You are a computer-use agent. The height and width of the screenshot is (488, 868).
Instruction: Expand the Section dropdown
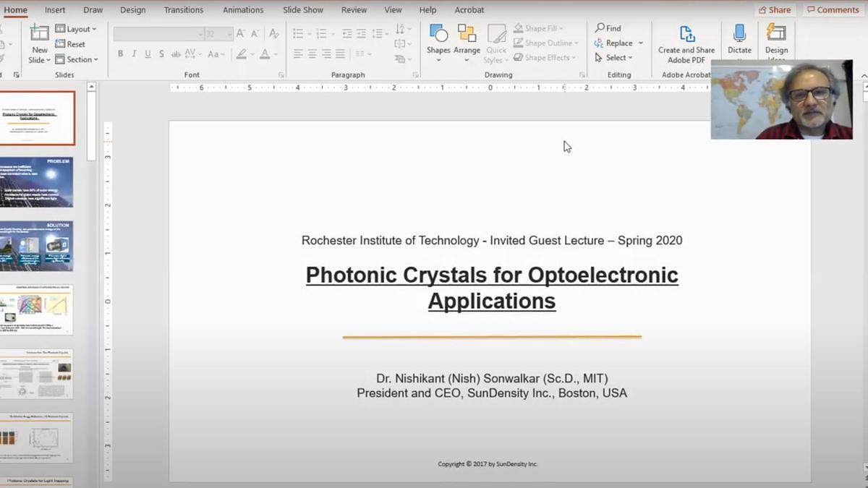77,59
